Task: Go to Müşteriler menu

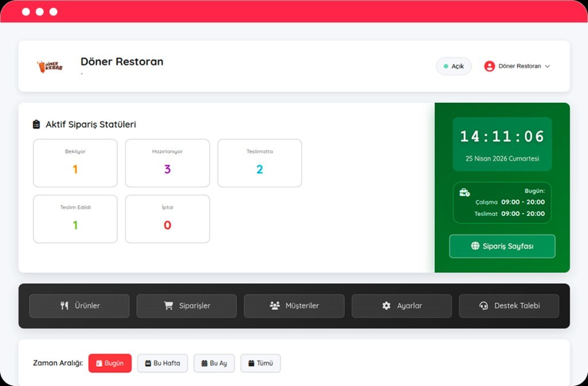Action: pyautogui.click(x=294, y=306)
